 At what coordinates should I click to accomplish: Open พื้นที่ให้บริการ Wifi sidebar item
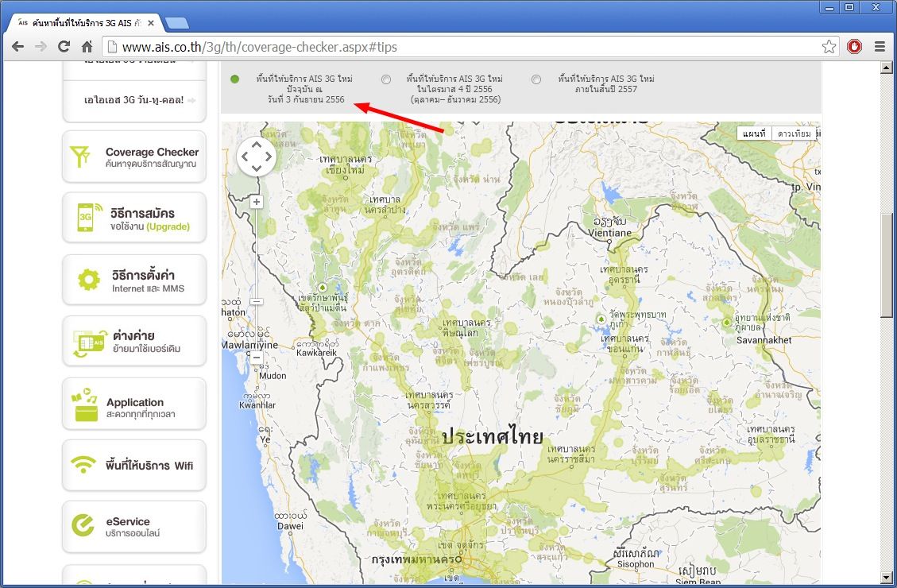pos(133,466)
